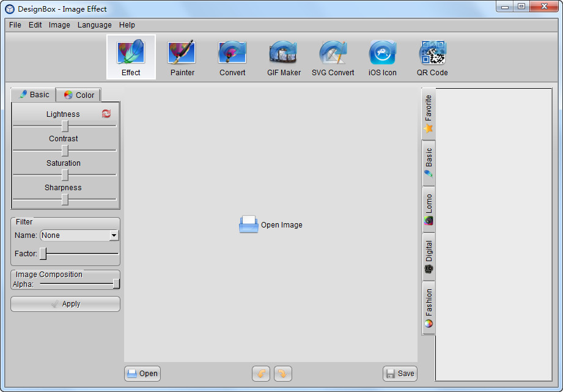Switch to the Basic adjustments tab

pos(34,95)
